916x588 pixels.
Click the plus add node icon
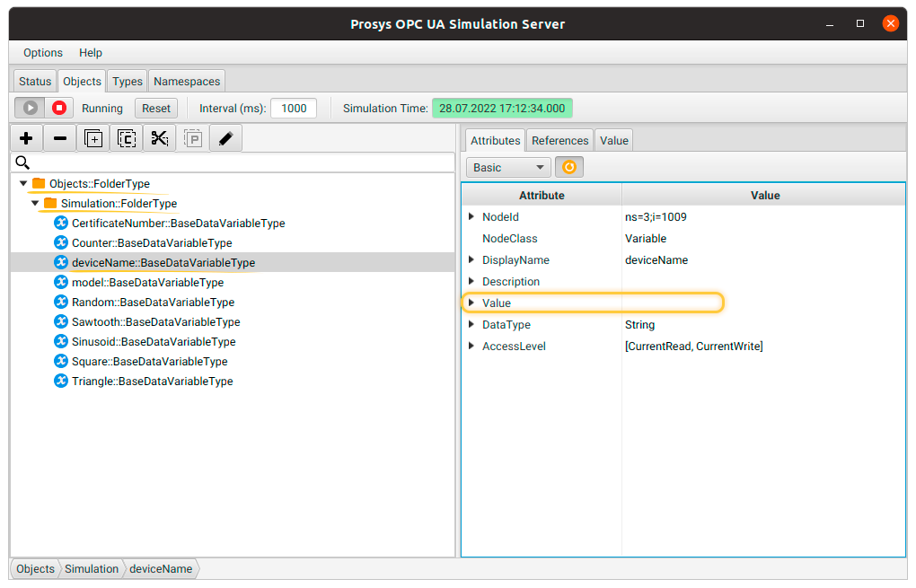26,138
